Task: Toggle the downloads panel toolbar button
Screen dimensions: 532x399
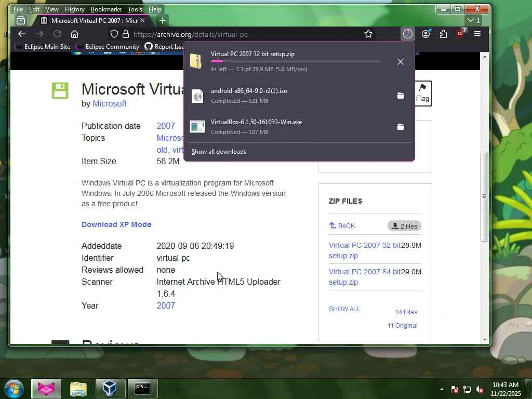Action: point(408,34)
